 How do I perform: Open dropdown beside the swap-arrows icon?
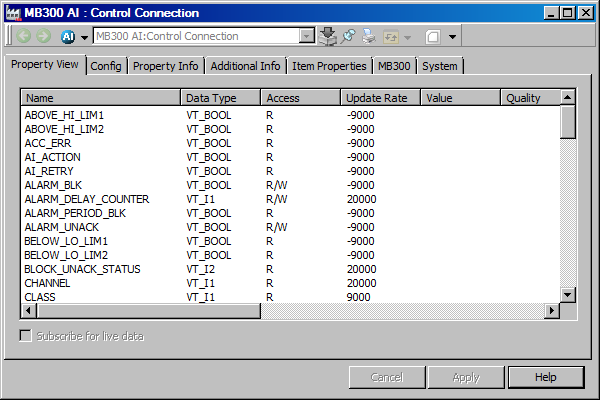[408, 38]
